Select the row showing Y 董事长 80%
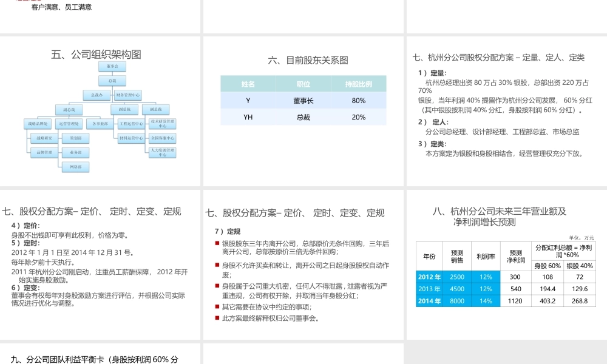Screen dimensions: 607x364 [303, 101]
